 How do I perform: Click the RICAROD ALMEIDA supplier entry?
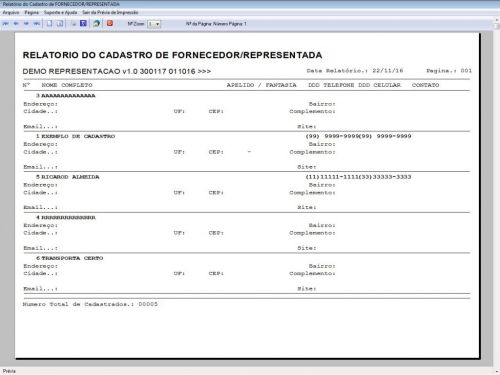pyautogui.click(x=70, y=177)
